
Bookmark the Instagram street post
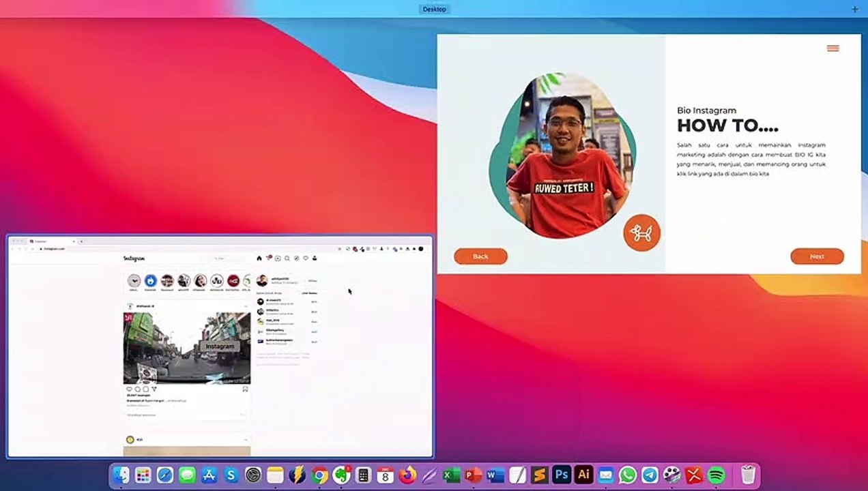tap(245, 389)
